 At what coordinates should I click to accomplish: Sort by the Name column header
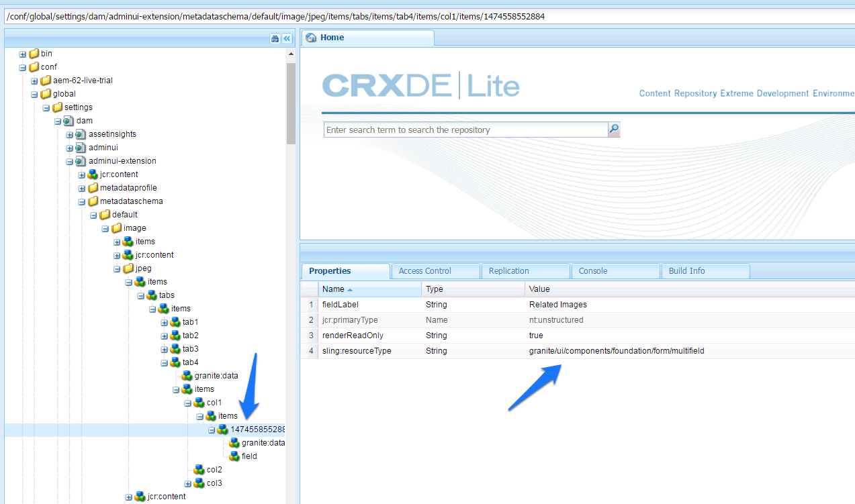(x=369, y=289)
